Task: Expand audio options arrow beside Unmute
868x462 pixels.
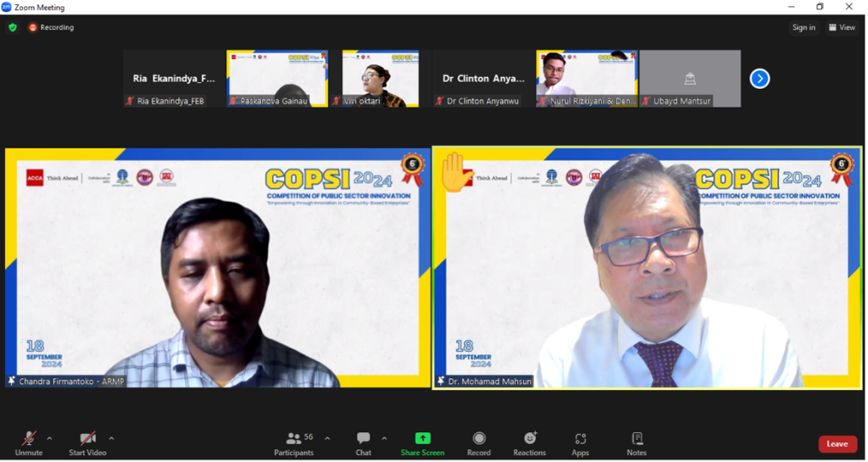Action: (x=49, y=438)
